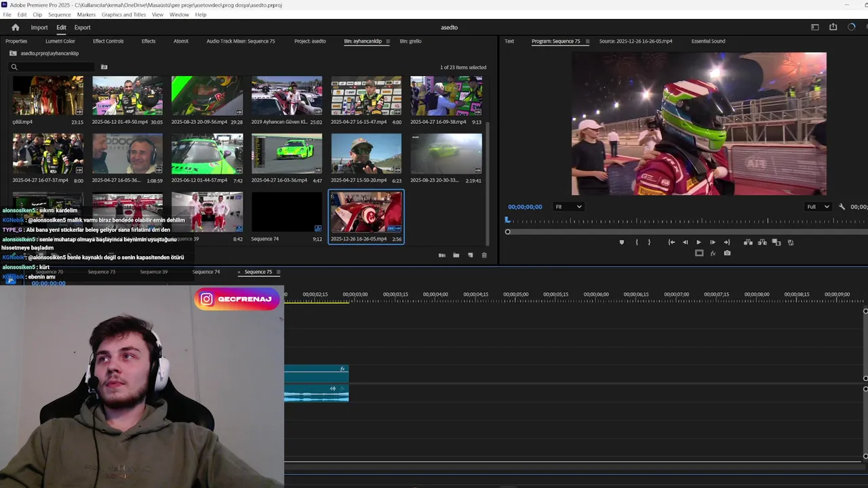Open the Window menu
The height and width of the screenshot is (488, 868).
click(x=179, y=14)
